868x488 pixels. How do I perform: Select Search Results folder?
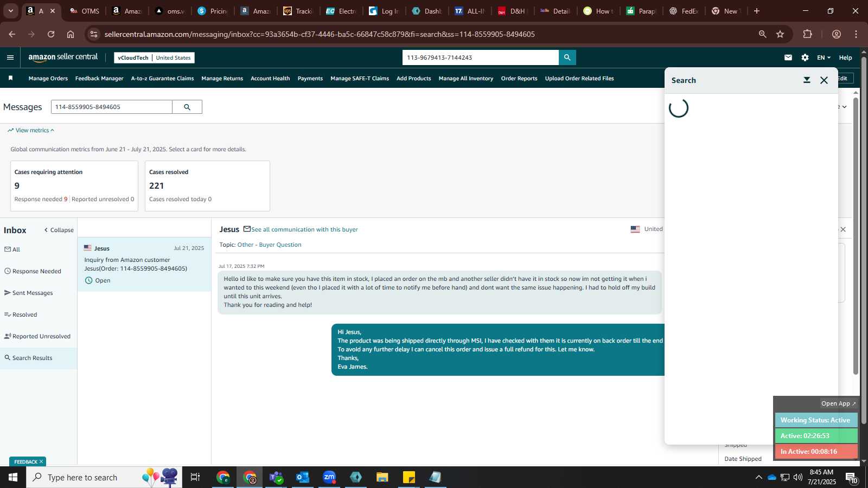pos(29,358)
